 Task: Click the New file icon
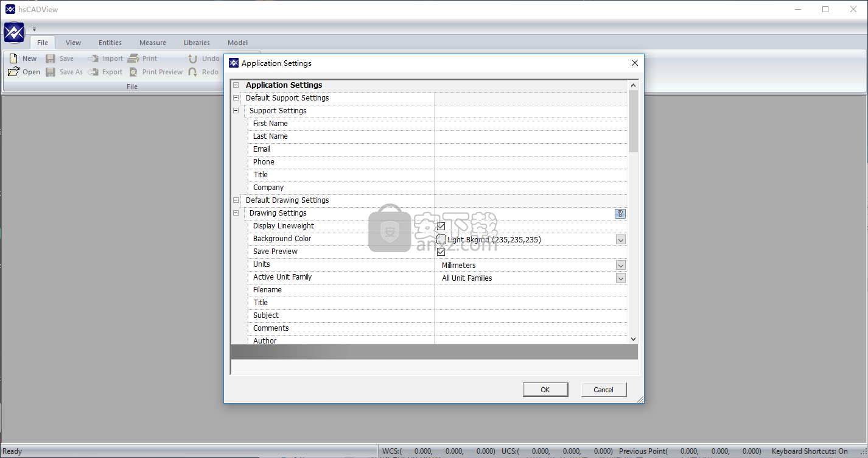coord(13,58)
